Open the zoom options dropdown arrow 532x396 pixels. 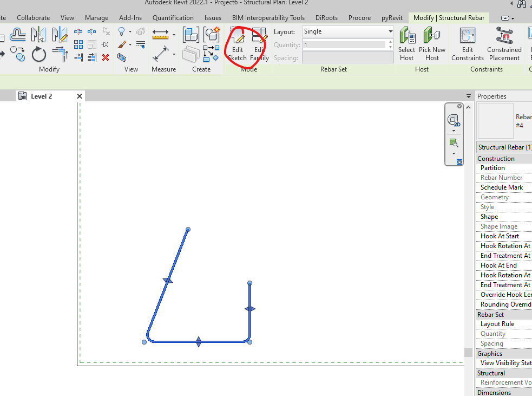point(454,153)
